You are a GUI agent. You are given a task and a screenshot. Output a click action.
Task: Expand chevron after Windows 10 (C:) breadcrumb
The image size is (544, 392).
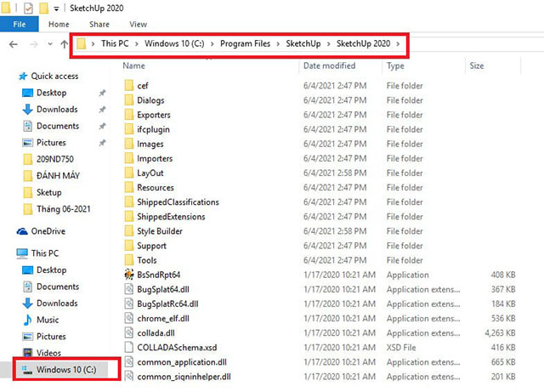click(x=212, y=44)
